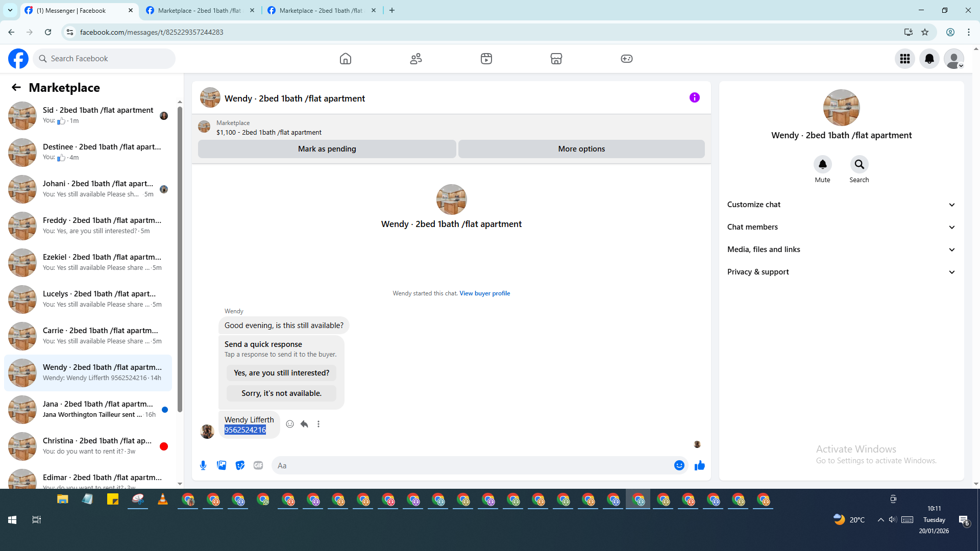Bookmark this page with the star icon

tap(925, 32)
